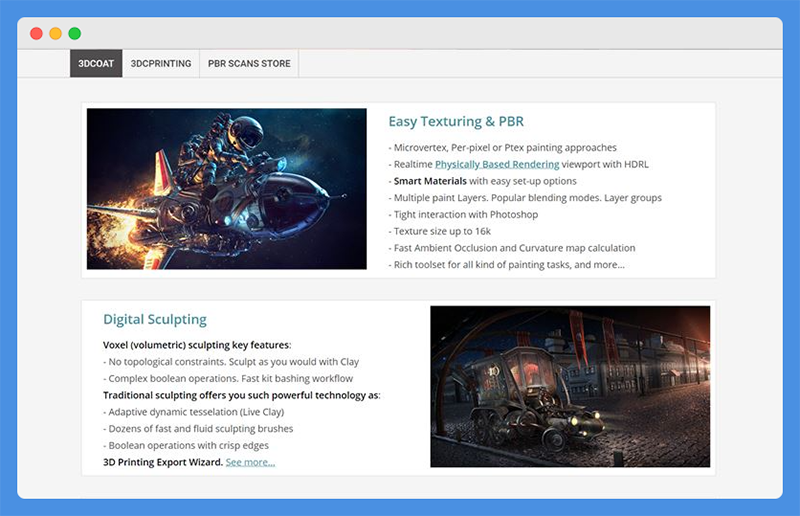The image size is (800, 516).
Task: Click "Rich toolset for all kind of painting tasks" line
Action: click(507, 265)
